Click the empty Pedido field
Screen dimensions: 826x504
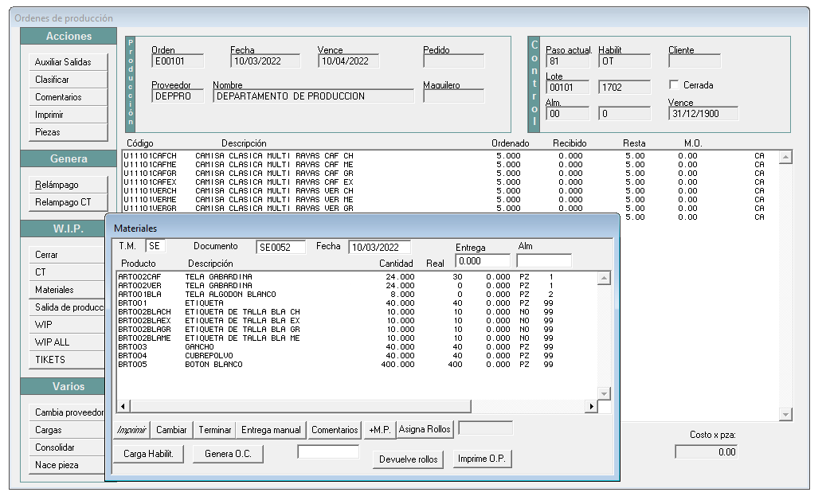pos(453,61)
